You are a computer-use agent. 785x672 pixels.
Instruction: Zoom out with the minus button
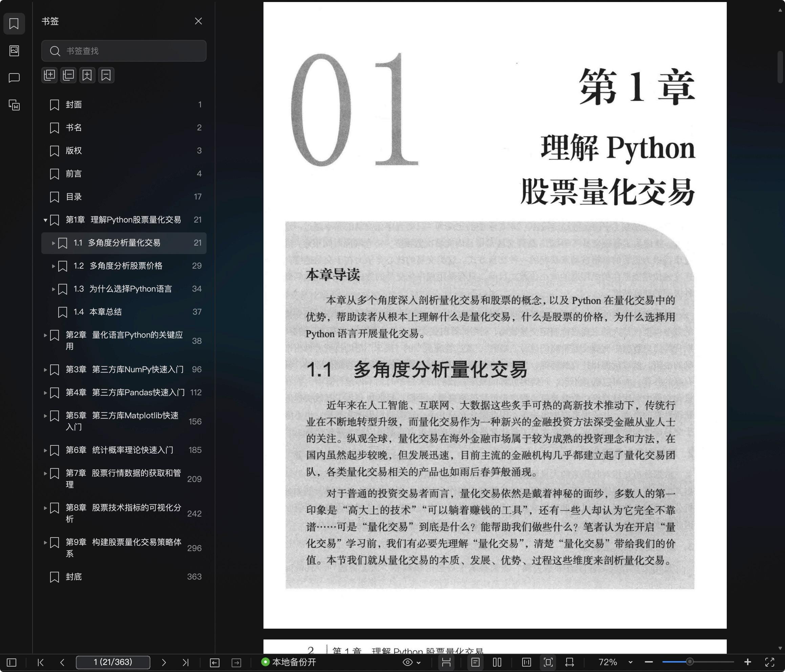(x=649, y=662)
